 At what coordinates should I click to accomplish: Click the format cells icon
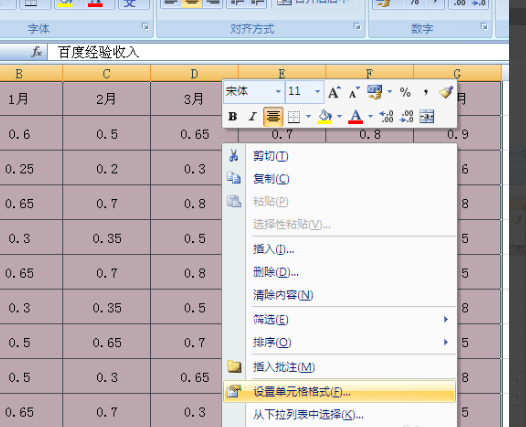234,391
